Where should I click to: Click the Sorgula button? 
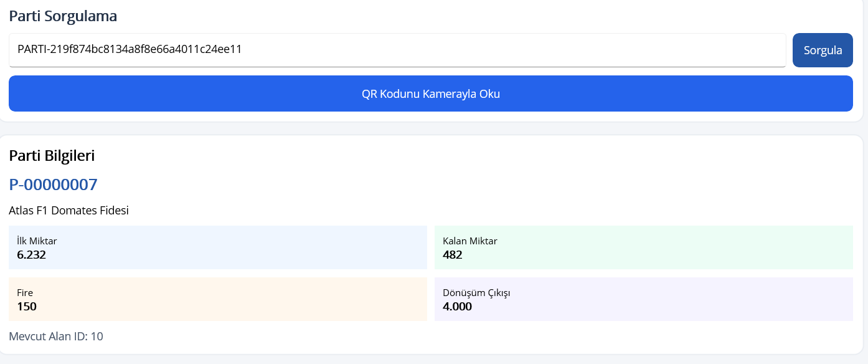pos(823,50)
